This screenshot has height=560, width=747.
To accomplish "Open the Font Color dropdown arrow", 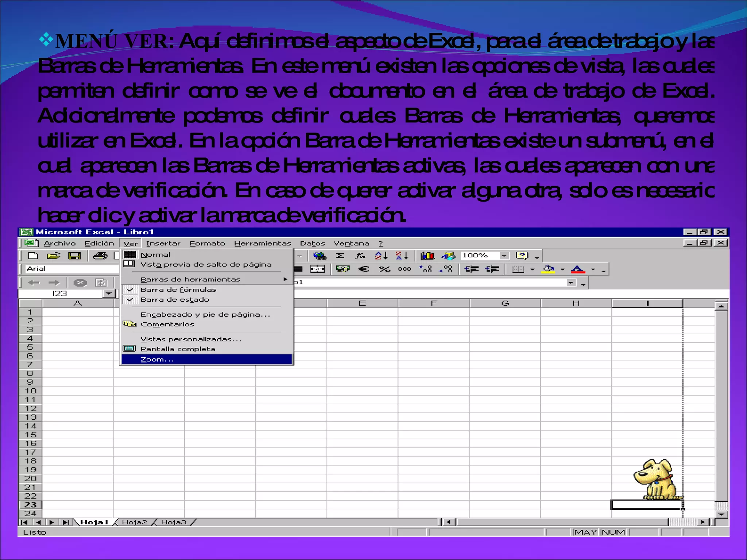I will click(593, 269).
